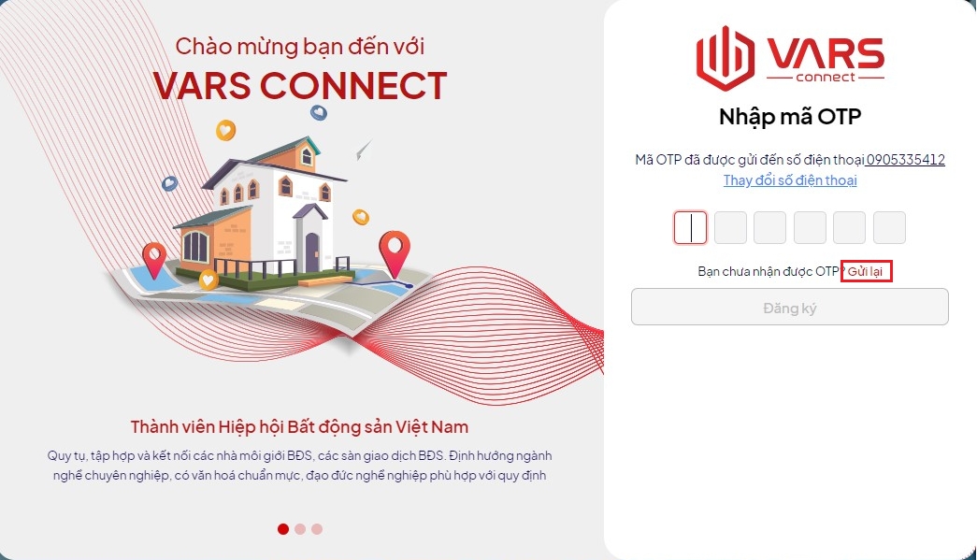
Task: Open Thay đổi số điện thoại link
Action: 790,180
